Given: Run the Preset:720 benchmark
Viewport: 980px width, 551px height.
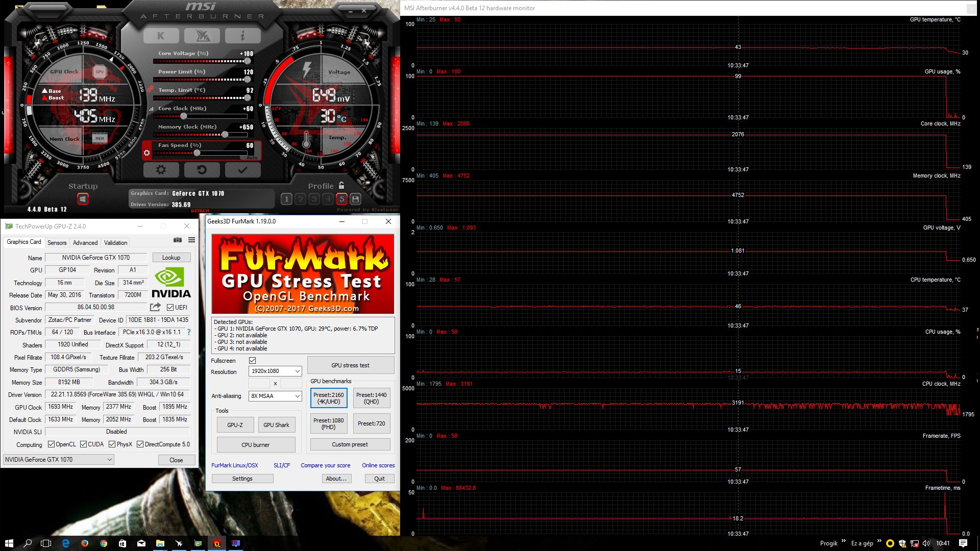Looking at the screenshot, I should [372, 423].
